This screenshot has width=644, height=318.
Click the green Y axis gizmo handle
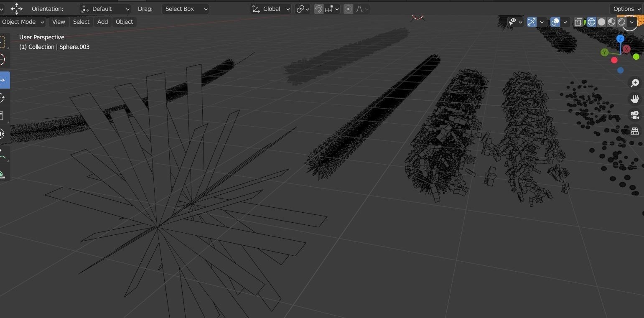point(604,52)
